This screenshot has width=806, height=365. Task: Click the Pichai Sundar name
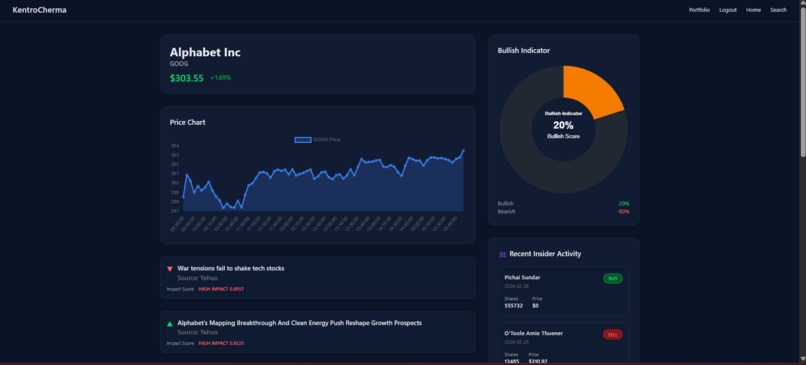click(x=522, y=278)
